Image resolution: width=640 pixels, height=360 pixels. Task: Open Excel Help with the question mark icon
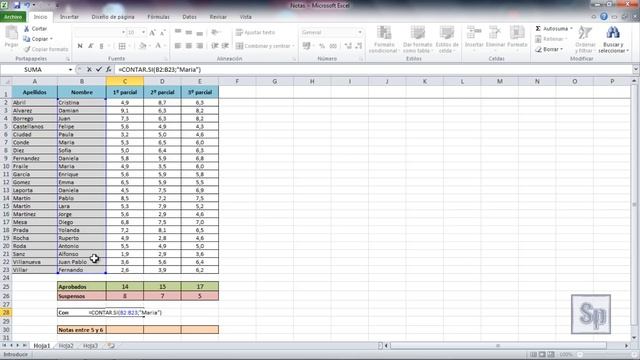(x=604, y=17)
